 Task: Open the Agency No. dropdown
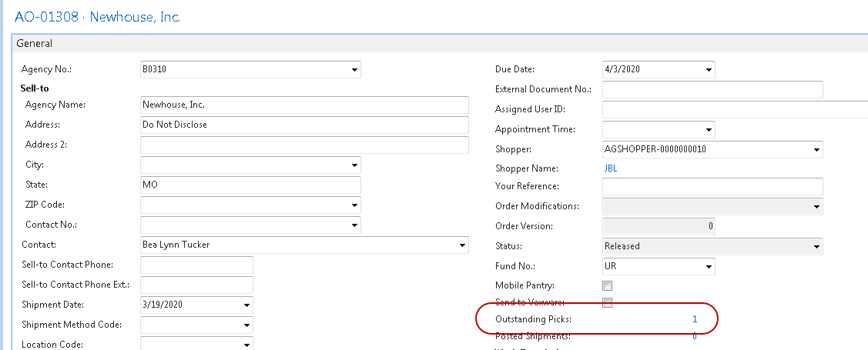tap(353, 70)
